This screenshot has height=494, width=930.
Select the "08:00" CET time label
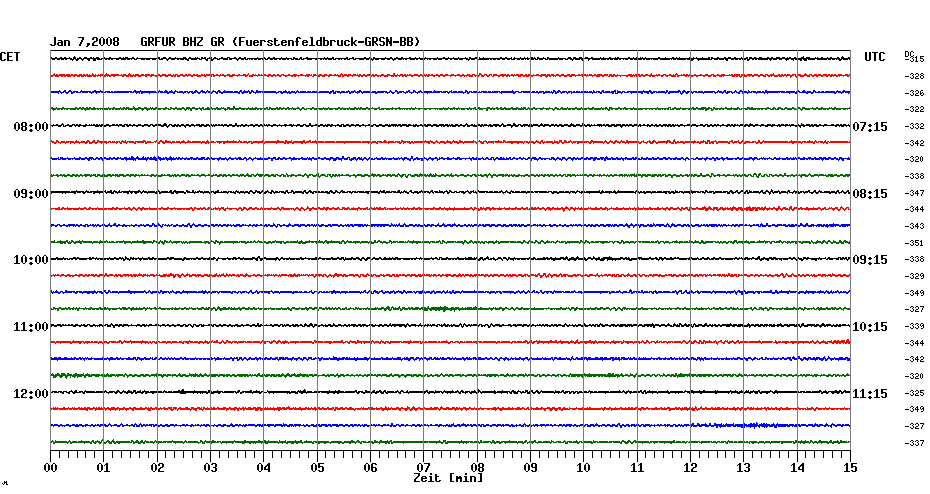tap(31, 126)
